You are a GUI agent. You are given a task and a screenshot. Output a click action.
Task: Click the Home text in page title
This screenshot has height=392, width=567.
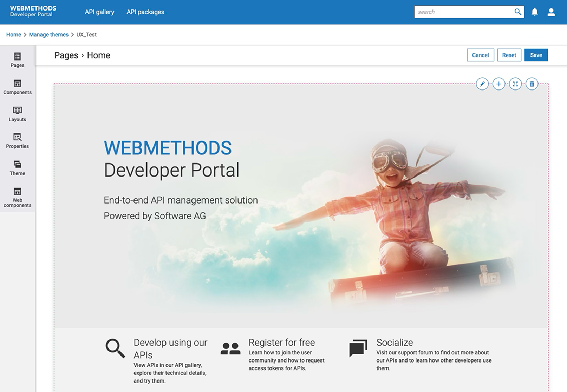(x=99, y=55)
